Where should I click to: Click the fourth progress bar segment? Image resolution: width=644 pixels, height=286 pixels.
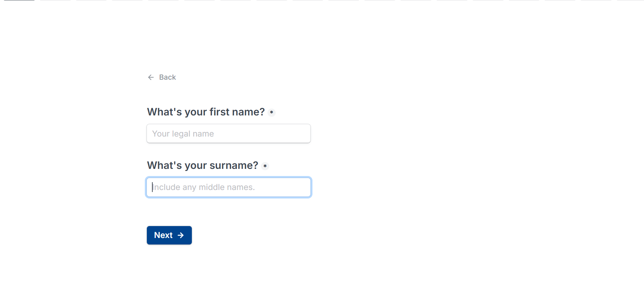127,0
